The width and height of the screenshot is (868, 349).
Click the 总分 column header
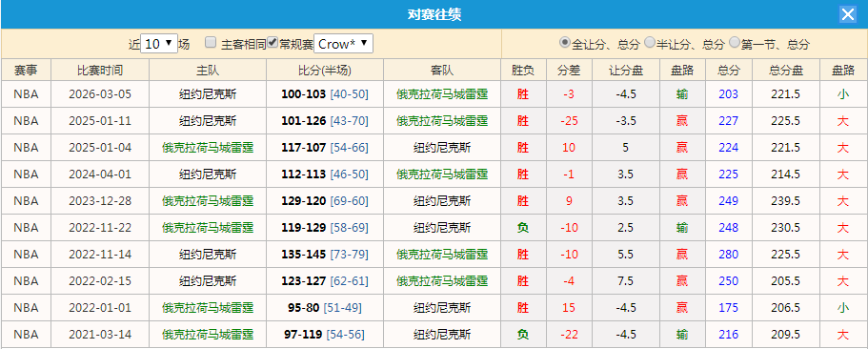(729, 71)
